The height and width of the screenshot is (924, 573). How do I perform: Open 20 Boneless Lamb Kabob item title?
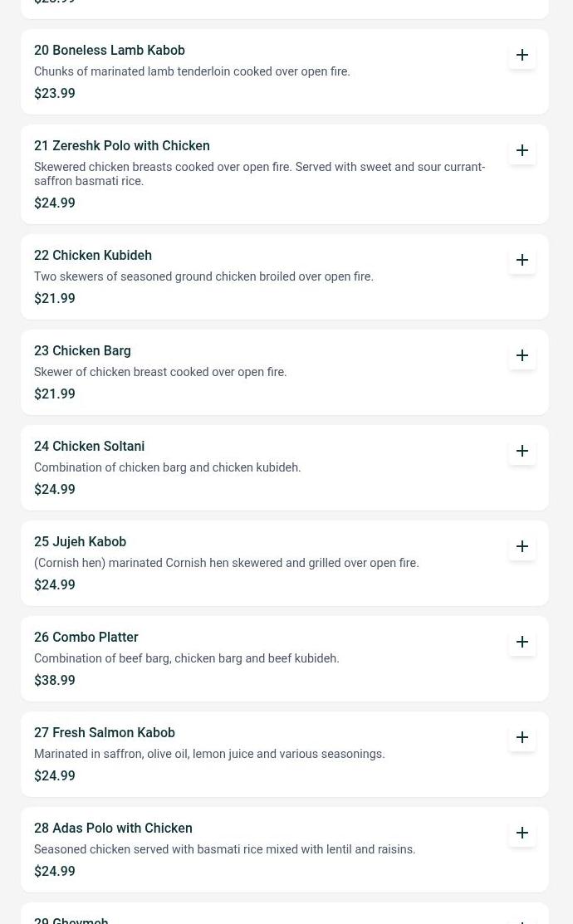(x=110, y=51)
